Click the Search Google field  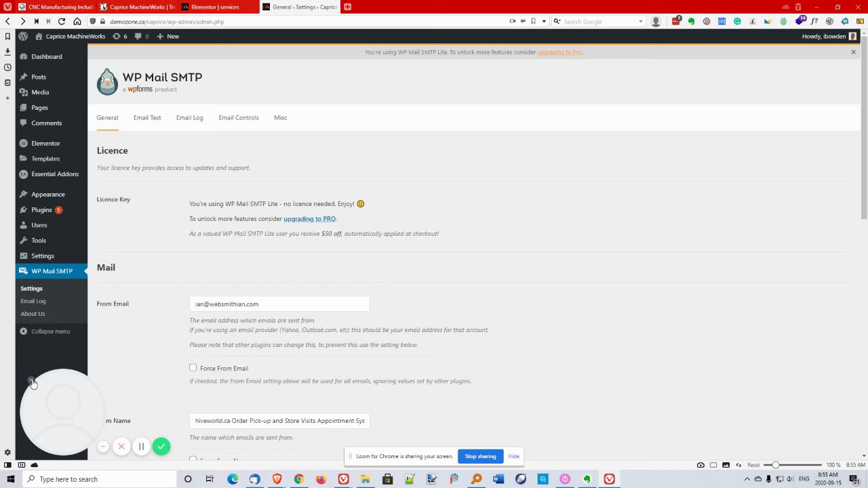(x=598, y=21)
